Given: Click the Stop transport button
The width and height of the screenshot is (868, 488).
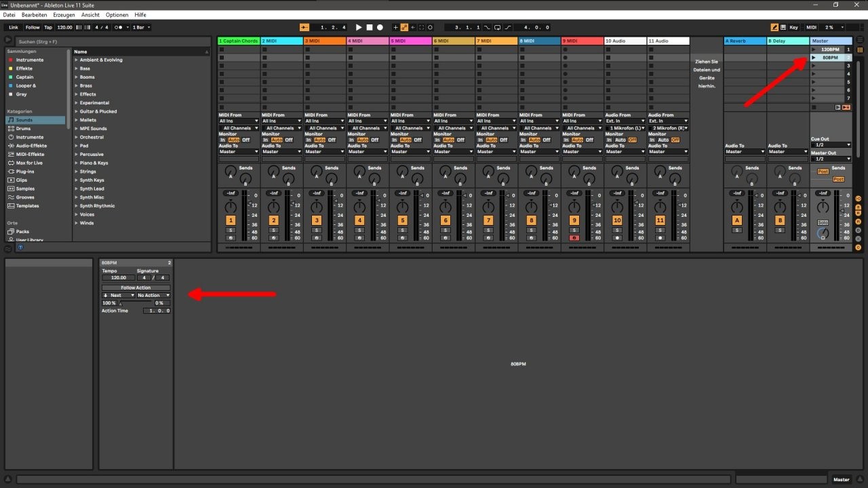Looking at the screenshot, I should [x=370, y=27].
